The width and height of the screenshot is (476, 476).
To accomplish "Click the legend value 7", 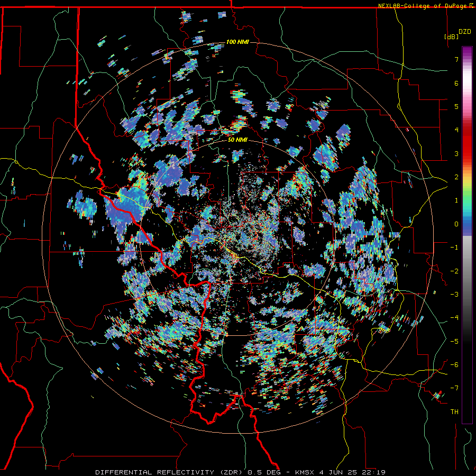I will click(x=456, y=59).
